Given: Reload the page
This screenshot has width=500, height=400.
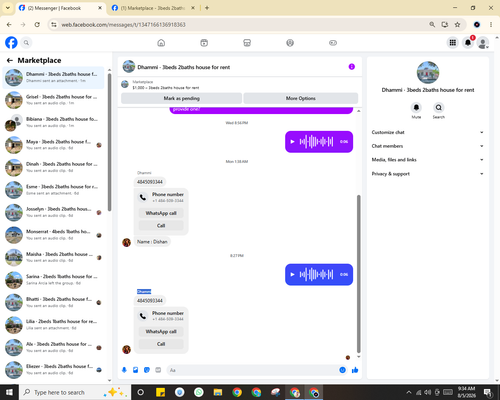Looking at the screenshot, I should coord(37,24).
